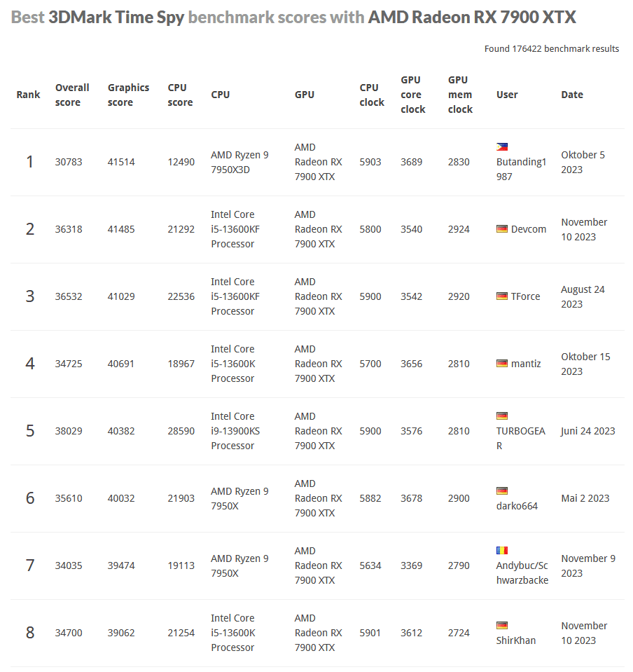Sort by the Overall score column header
This screenshot has width=633, height=672.
point(72,95)
